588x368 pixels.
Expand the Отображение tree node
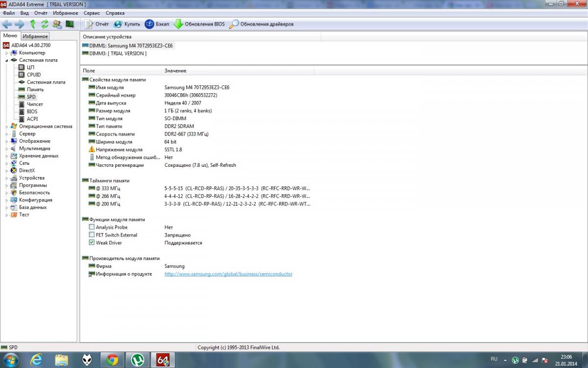(6, 141)
